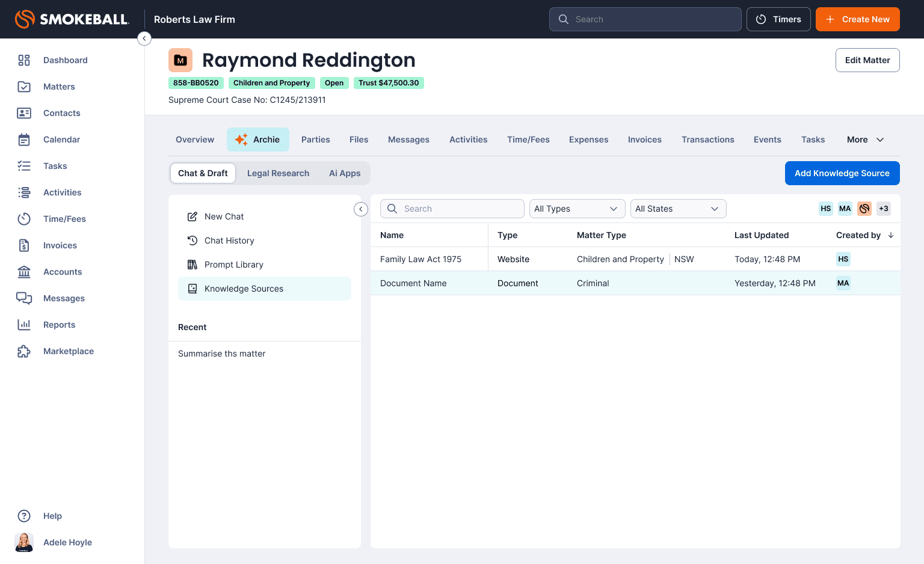Image resolution: width=924 pixels, height=564 pixels.
Task: Open Prompt Library
Action: (265, 265)
